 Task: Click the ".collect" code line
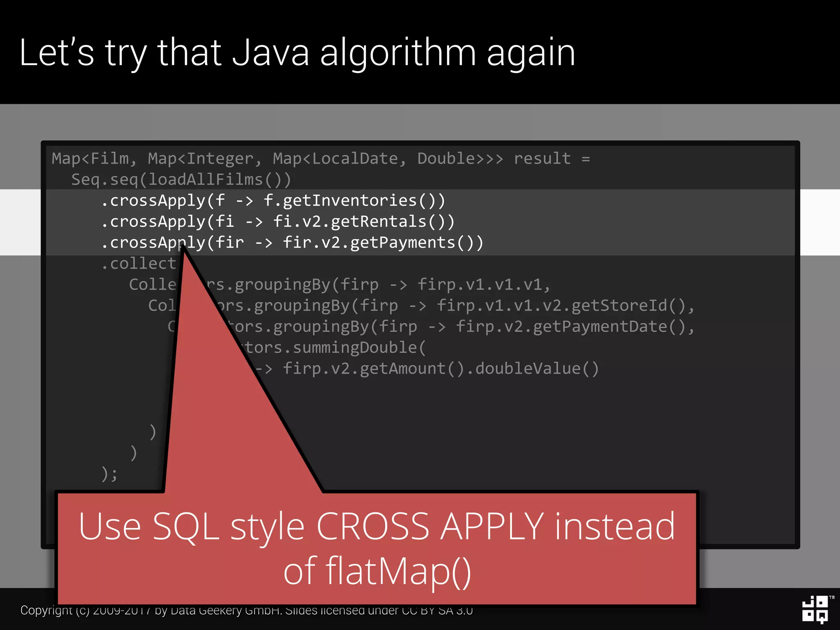click(139, 263)
